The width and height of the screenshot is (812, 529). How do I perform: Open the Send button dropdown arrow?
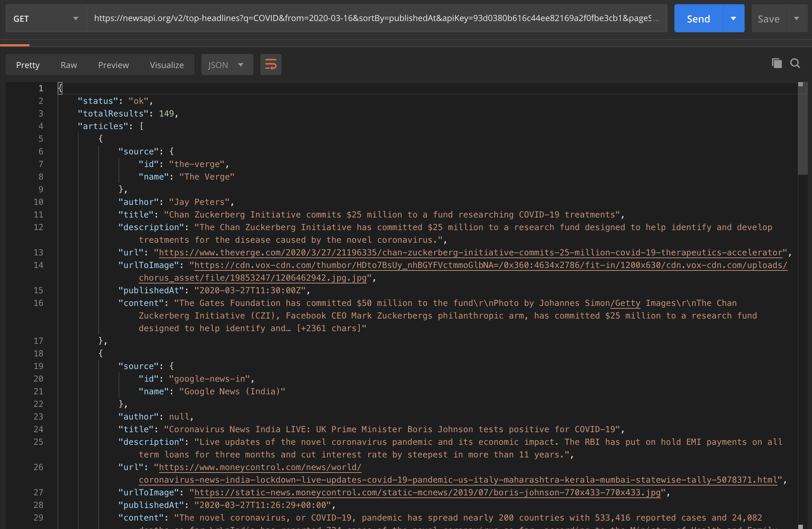click(733, 19)
